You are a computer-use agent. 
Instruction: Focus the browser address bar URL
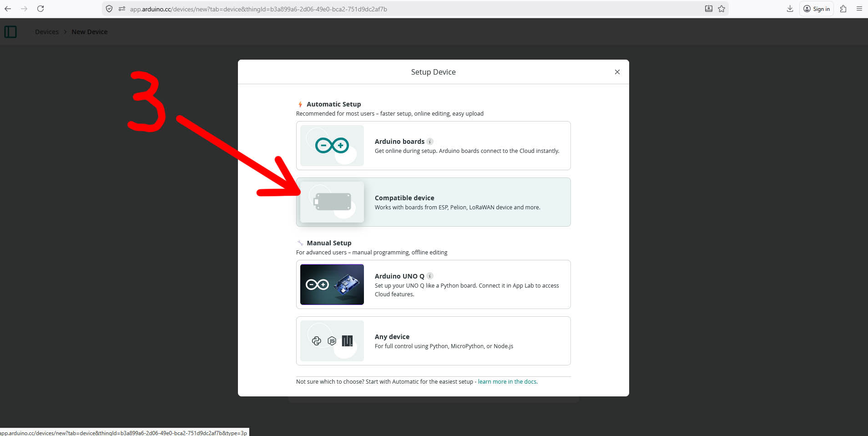tap(258, 9)
